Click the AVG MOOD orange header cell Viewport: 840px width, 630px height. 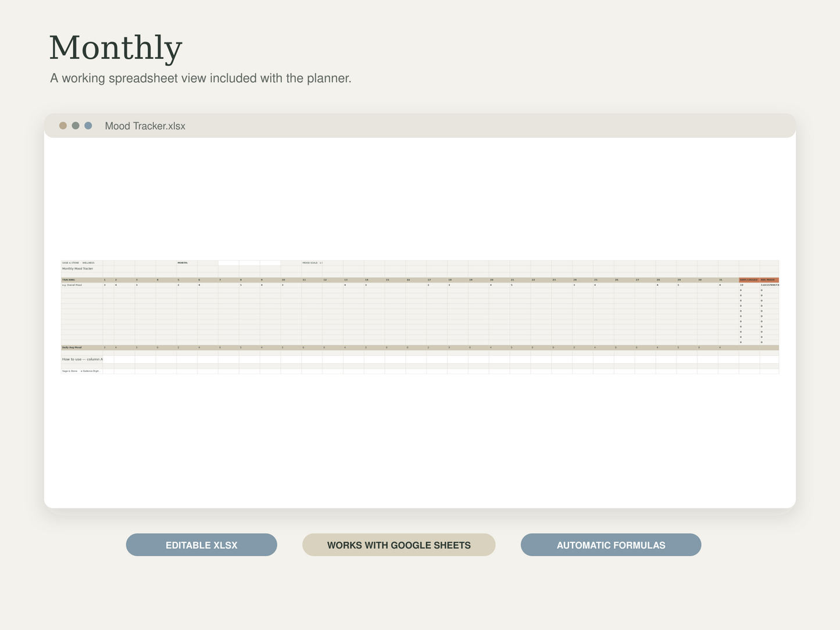[x=769, y=280]
